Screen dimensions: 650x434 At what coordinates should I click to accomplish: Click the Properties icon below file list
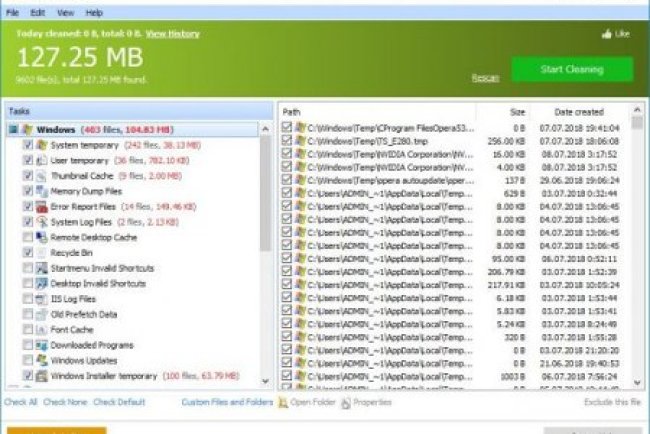coord(346,402)
